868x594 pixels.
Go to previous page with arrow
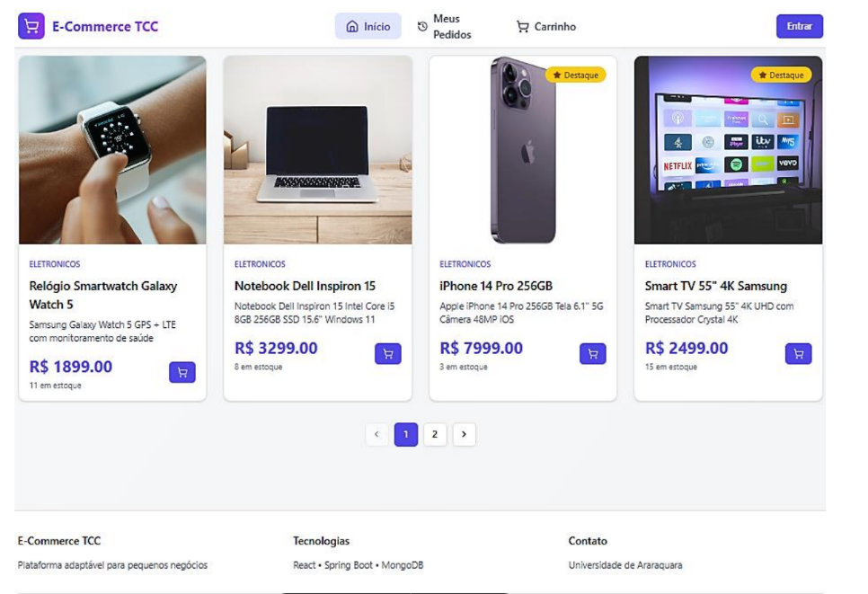[376, 435]
